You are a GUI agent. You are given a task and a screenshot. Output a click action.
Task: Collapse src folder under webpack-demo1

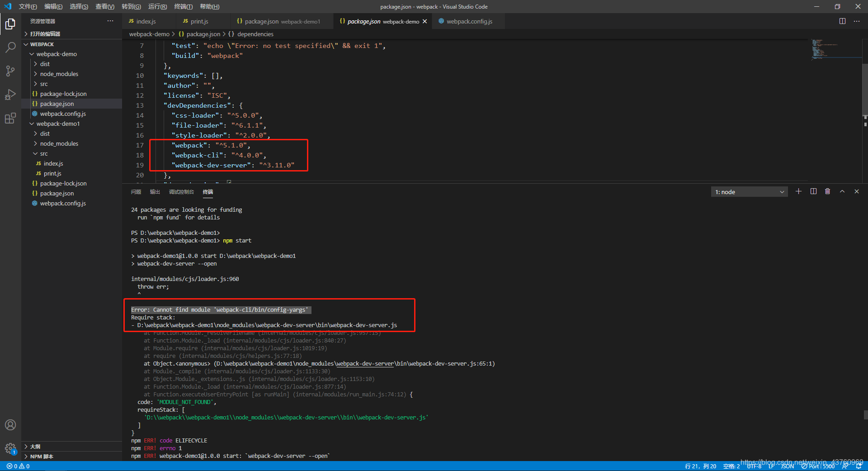click(x=72, y=153)
